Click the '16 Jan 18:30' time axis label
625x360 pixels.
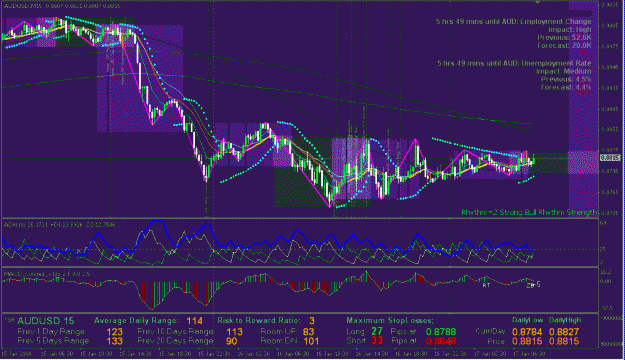pyautogui.click(x=412, y=353)
